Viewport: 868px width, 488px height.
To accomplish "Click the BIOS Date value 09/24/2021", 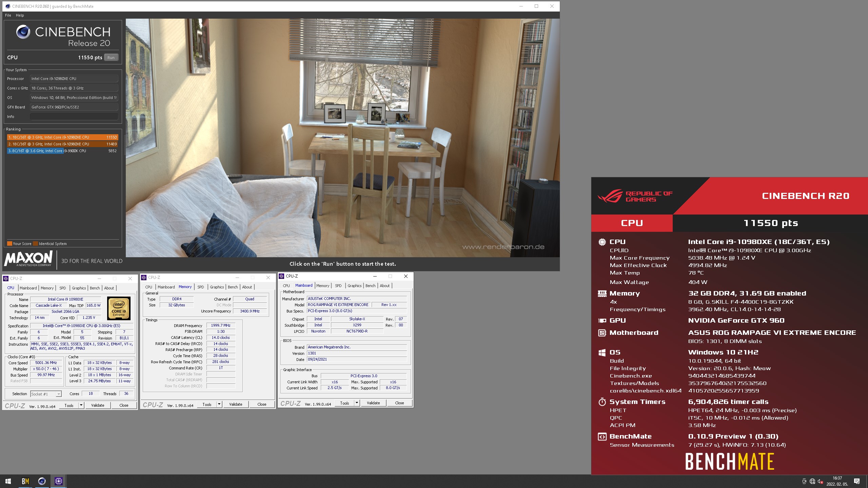I will point(357,359).
